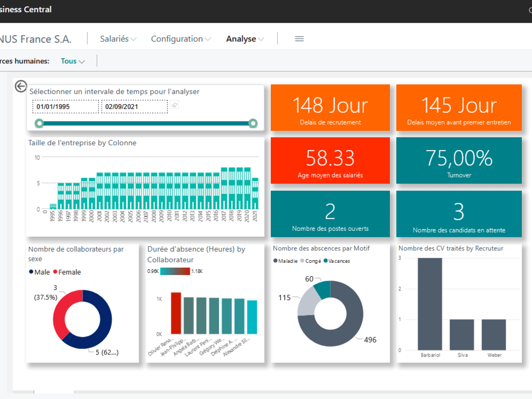
Task: Expand the Tous filter dropdown
Action: coord(72,61)
